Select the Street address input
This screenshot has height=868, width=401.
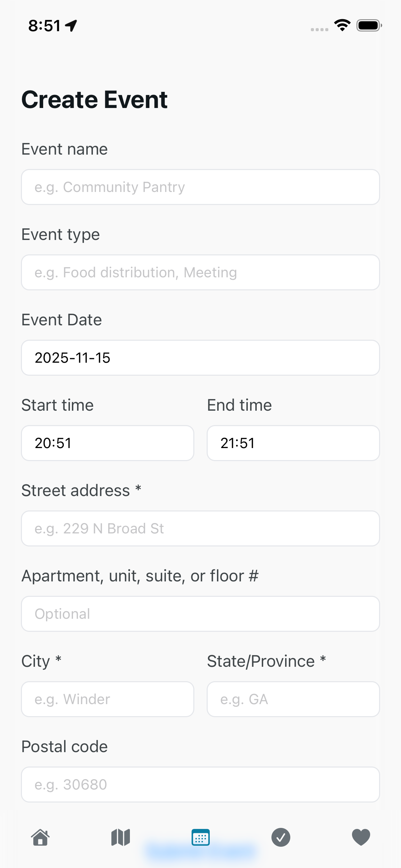click(x=200, y=529)
